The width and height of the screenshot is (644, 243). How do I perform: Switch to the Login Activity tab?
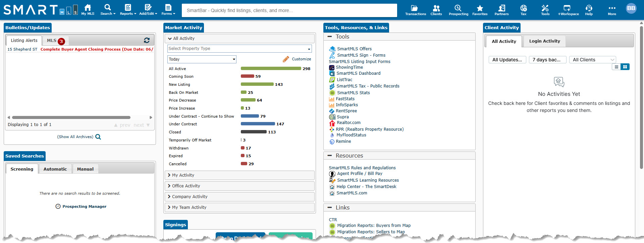pyautogui.click(x=544, y=41)
